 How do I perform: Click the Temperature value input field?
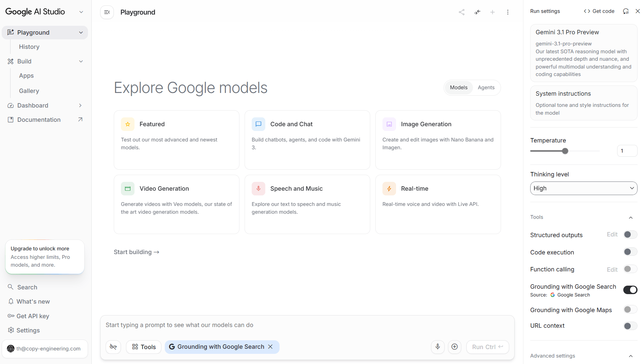[627, 151]
